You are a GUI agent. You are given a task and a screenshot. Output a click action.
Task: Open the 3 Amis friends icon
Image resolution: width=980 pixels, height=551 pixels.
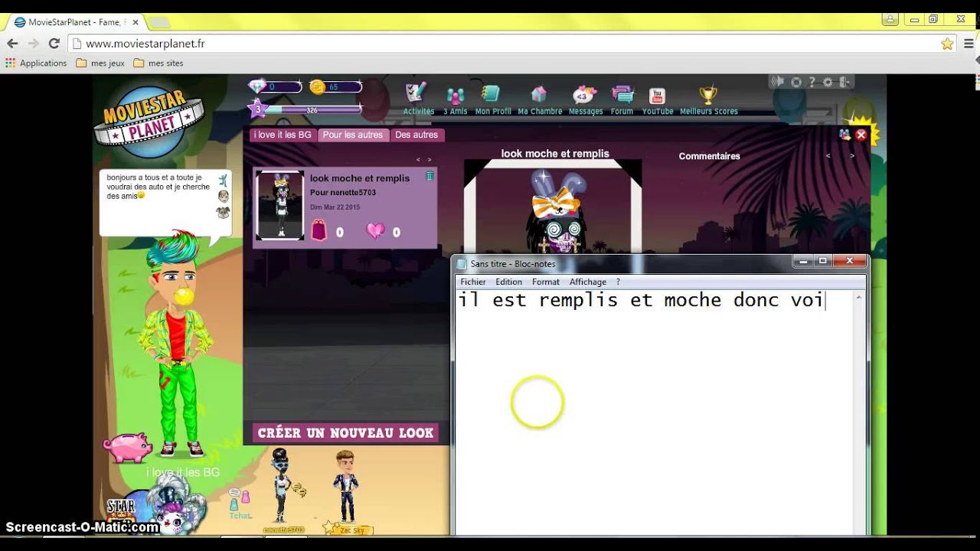pyautogui.click(x=456, y=96)
